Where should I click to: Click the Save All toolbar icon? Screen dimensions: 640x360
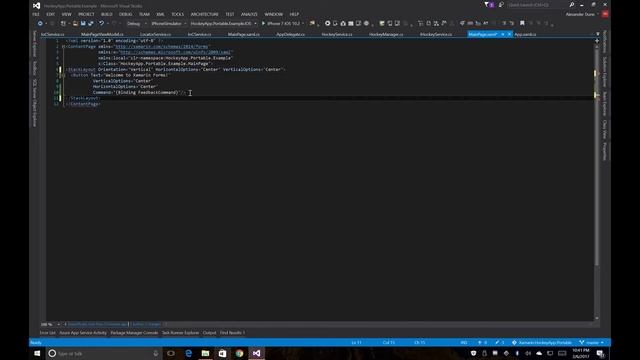tap(91, 24)
